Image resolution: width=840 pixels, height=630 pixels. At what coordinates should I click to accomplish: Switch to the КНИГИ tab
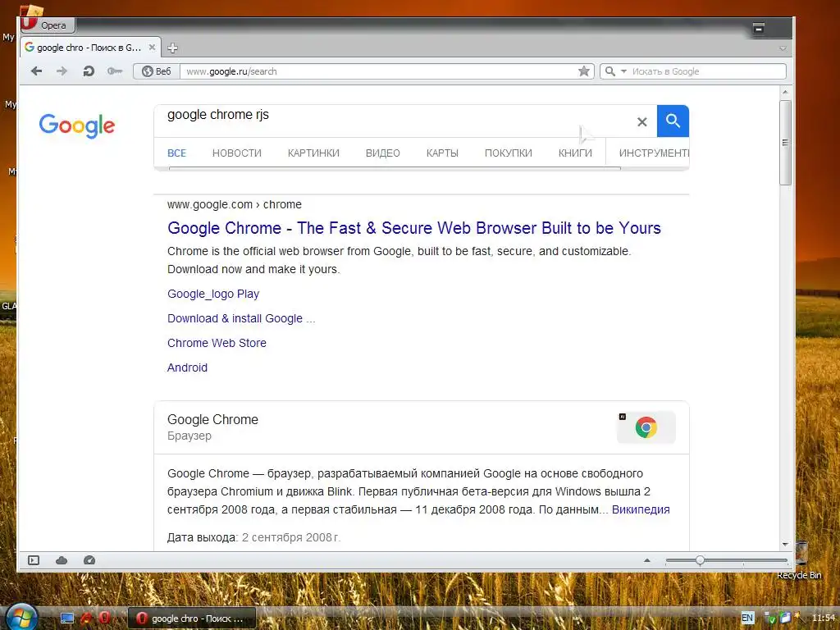[575, 153]
